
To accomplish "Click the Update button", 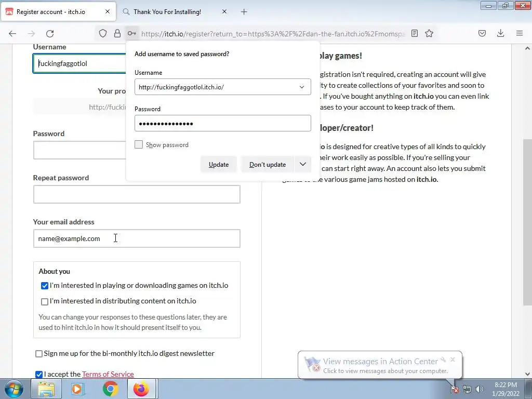I will 219,164.
